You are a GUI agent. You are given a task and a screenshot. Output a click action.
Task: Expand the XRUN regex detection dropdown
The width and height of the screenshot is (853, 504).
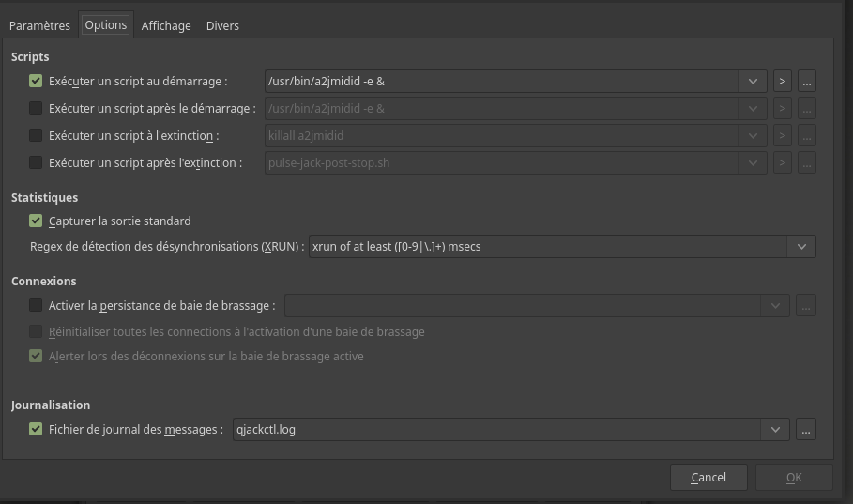tap(801, 247)
